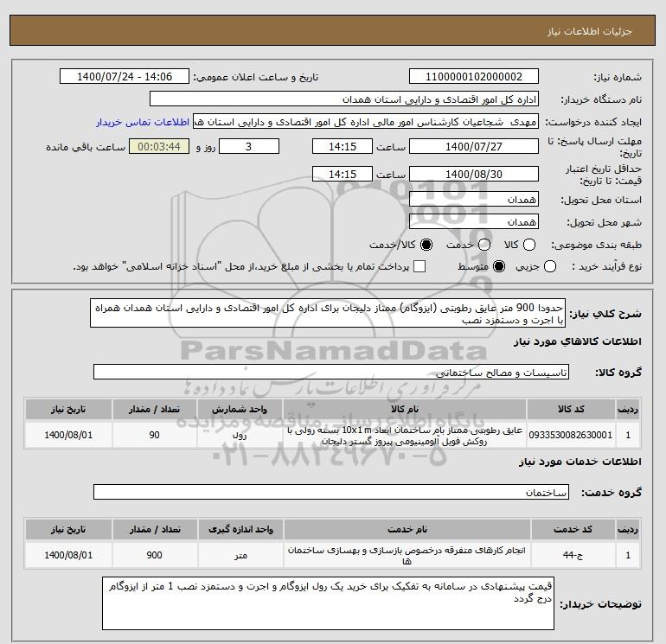This screenshot has width=666, height=644.
Task: Click the واحد شمارش column header
Action: (240, 409)
